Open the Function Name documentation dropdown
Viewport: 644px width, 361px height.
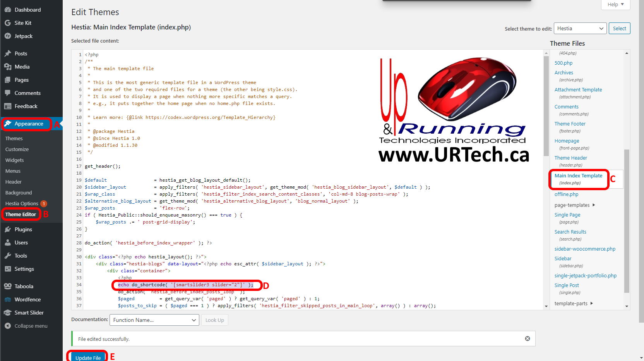pos(154,320)
